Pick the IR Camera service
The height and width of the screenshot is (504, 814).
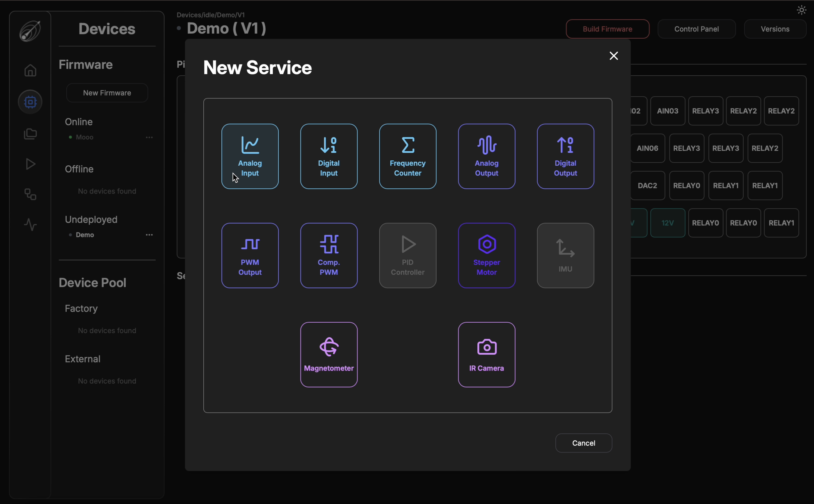486,354
